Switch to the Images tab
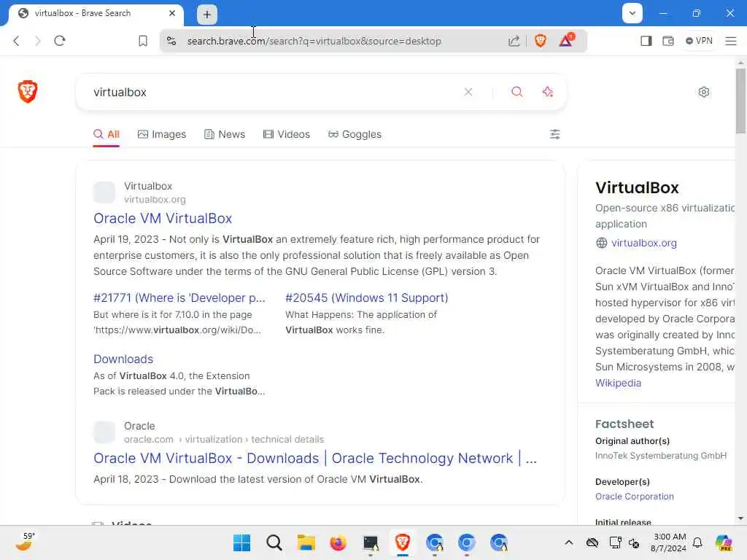The image size is (747, 560). (162, 134)
